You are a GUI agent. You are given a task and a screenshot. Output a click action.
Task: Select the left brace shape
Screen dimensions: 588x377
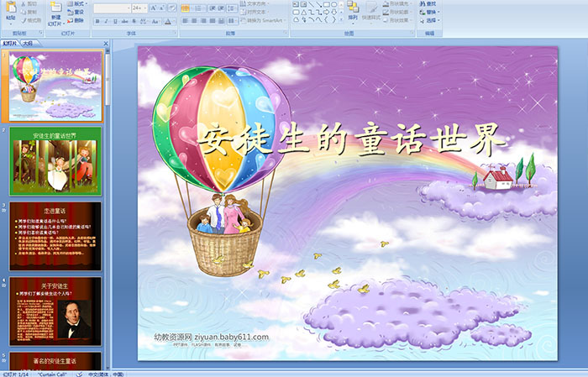326,20
